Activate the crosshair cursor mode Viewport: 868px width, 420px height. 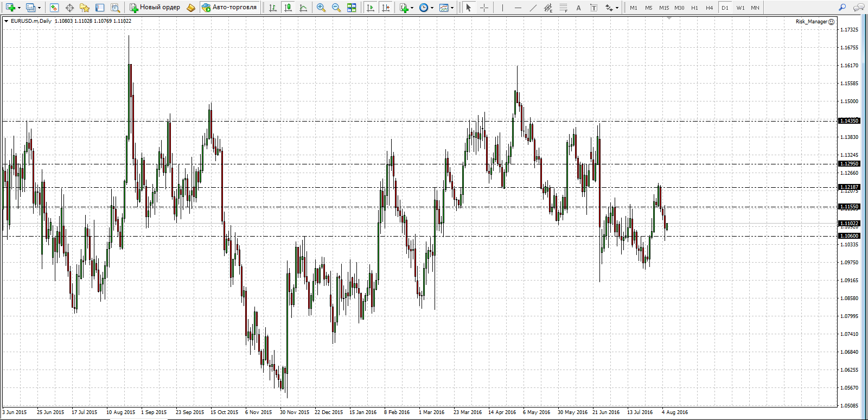click(484, 8)
